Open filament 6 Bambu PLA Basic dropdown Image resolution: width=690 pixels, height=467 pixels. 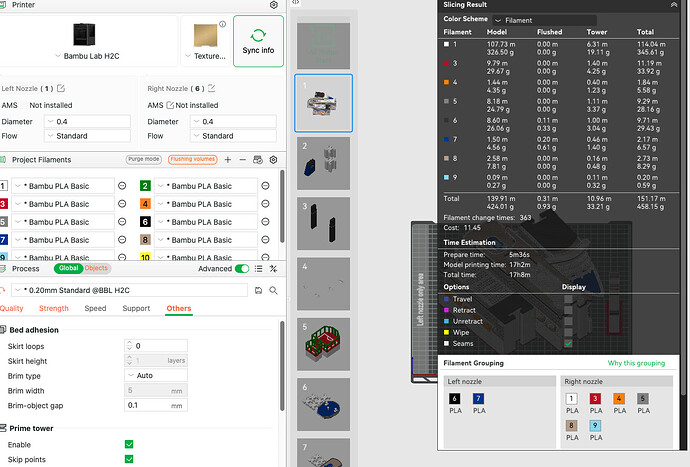(x=206, y=222)
